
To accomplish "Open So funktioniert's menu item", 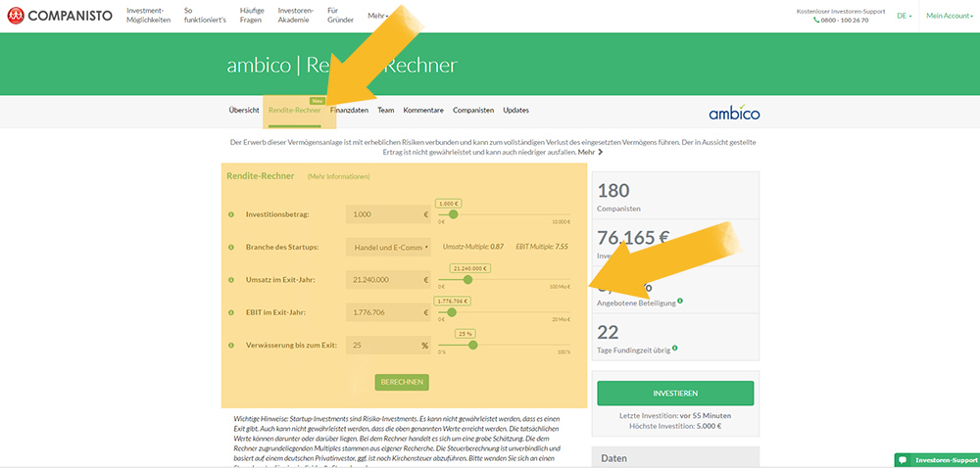I will [205, 15].
